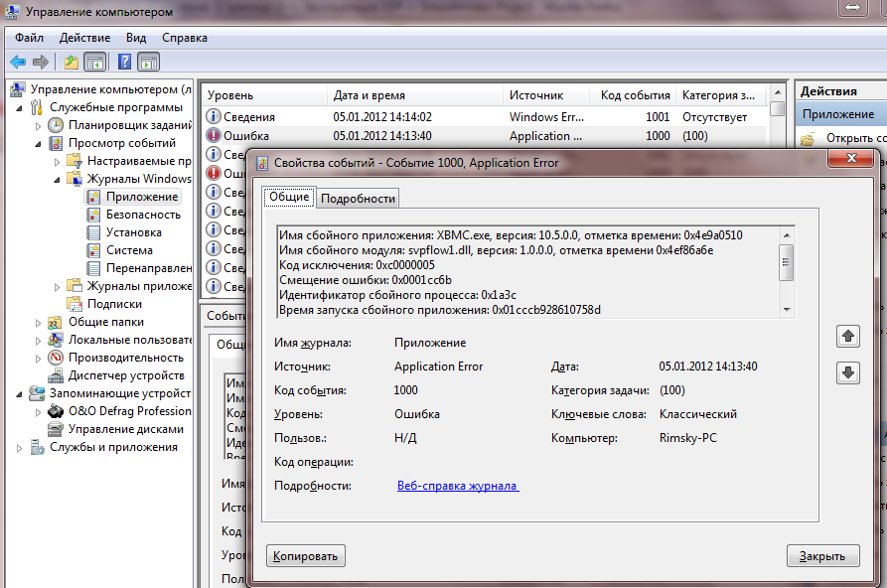This screenshot has width=887, height=588.
Task: Open the Вид menu
Action: pyautogui.click(x=136, y=38)
